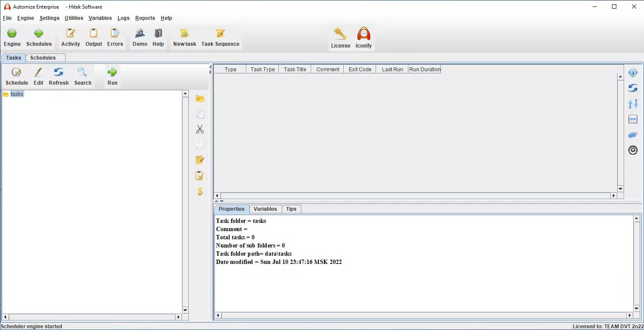
Task: Click the Iconify clock icon
Action: click(363, 34)
